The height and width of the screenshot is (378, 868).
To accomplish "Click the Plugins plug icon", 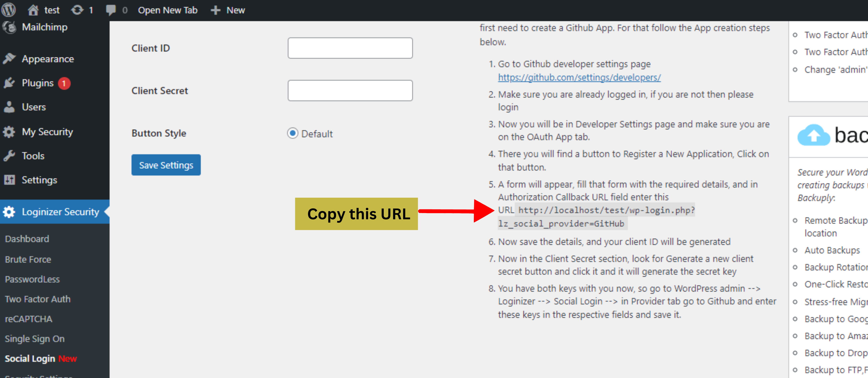I will [9, 83].
